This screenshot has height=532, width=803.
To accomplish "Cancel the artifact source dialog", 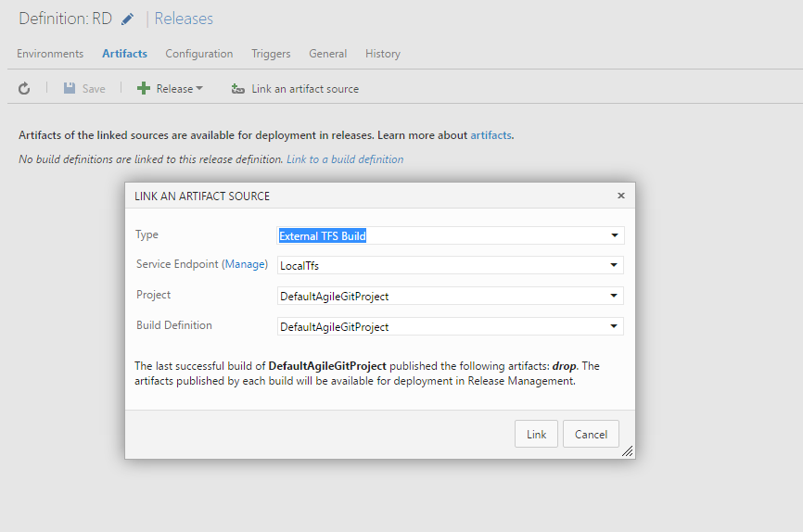I will pos(591,434).
